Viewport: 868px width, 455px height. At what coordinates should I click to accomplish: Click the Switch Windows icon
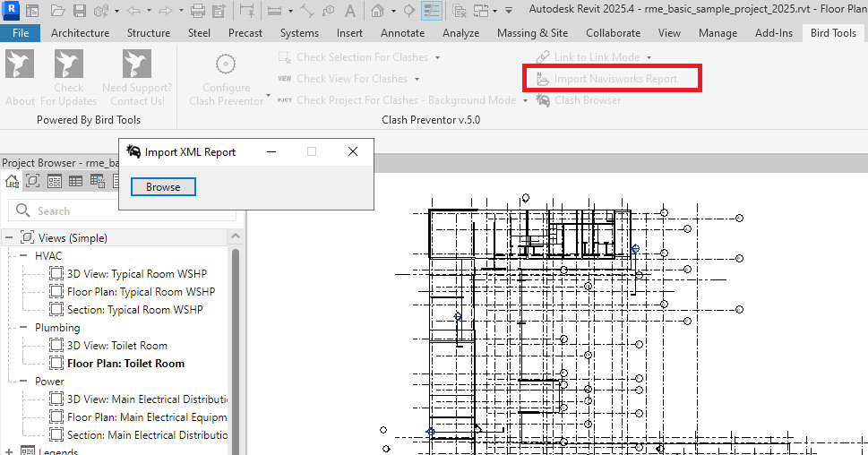(x=481, y=11)
